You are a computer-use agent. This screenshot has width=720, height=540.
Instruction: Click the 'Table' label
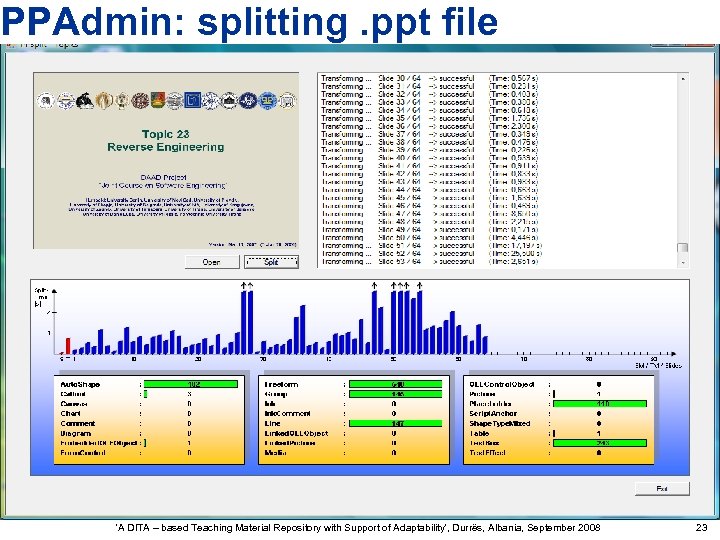coord(479,433)
